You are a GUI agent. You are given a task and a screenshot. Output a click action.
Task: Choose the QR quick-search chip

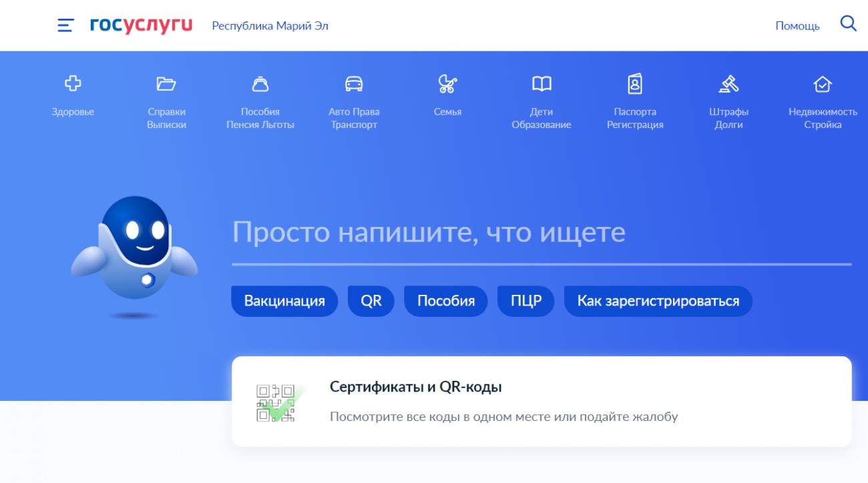pos(371,301)
